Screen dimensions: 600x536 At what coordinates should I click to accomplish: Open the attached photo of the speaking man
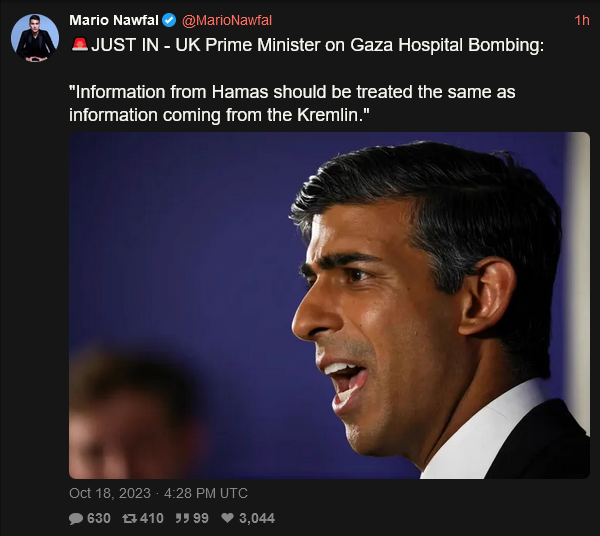point(329,305)
